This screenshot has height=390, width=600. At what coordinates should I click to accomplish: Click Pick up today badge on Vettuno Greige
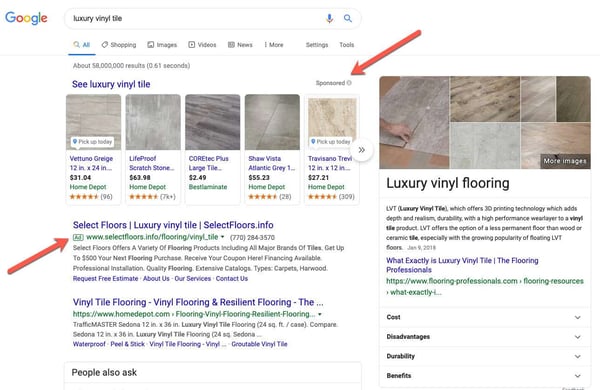click(92, 142)
